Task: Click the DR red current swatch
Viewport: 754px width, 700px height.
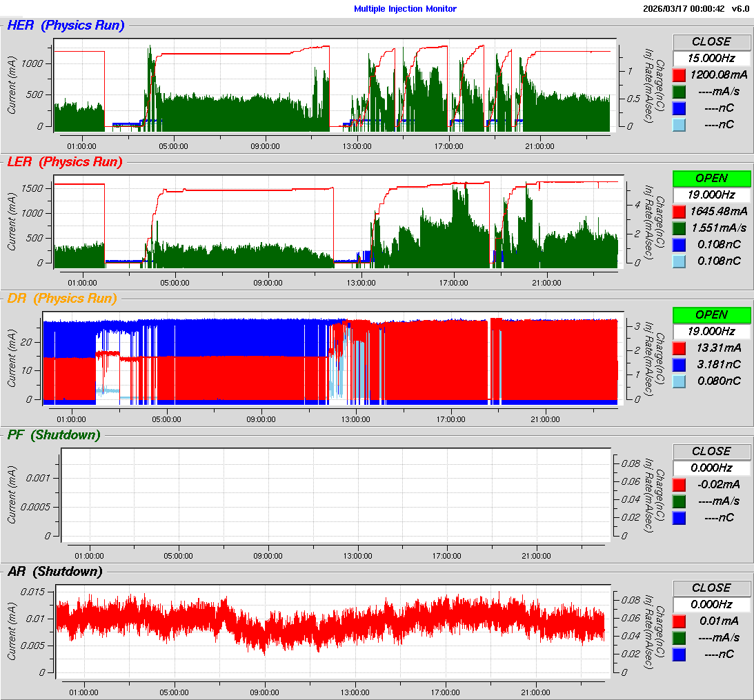Action: [x=679, y=348]
